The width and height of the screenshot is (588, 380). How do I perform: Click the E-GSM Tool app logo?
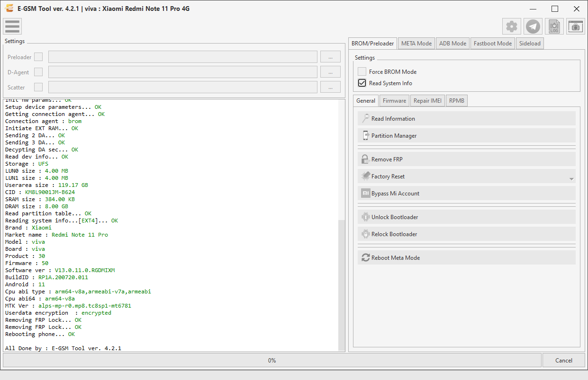tap(9, 8)
